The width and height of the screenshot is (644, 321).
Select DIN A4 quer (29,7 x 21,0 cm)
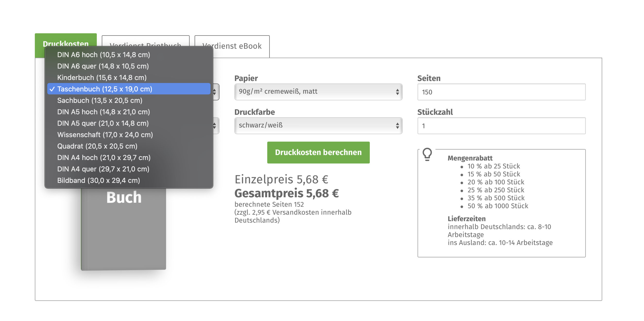(x=129, y=169)
